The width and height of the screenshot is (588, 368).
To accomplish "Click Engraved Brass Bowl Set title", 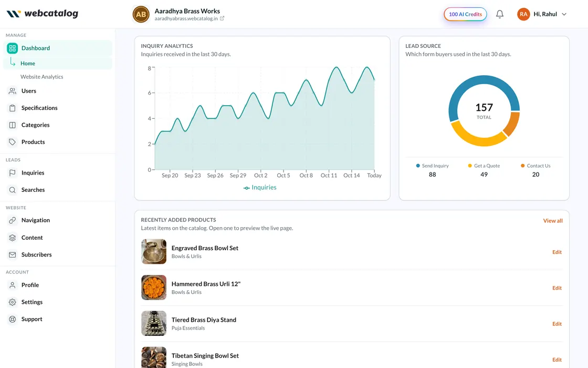I will [x=205, y=248].
